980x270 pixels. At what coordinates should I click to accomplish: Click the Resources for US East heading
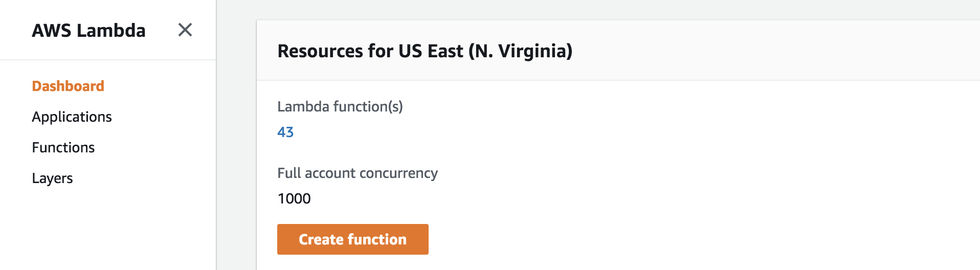click(425, 51)
